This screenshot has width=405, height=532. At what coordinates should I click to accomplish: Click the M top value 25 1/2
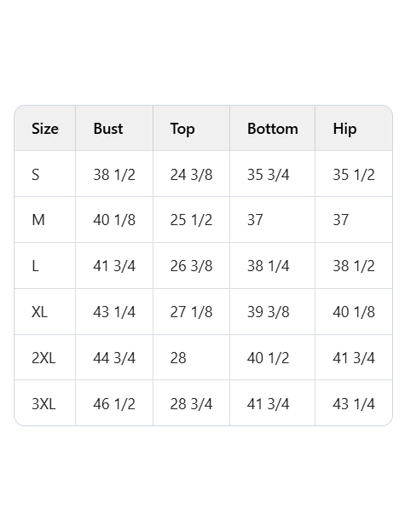[191, 220]
